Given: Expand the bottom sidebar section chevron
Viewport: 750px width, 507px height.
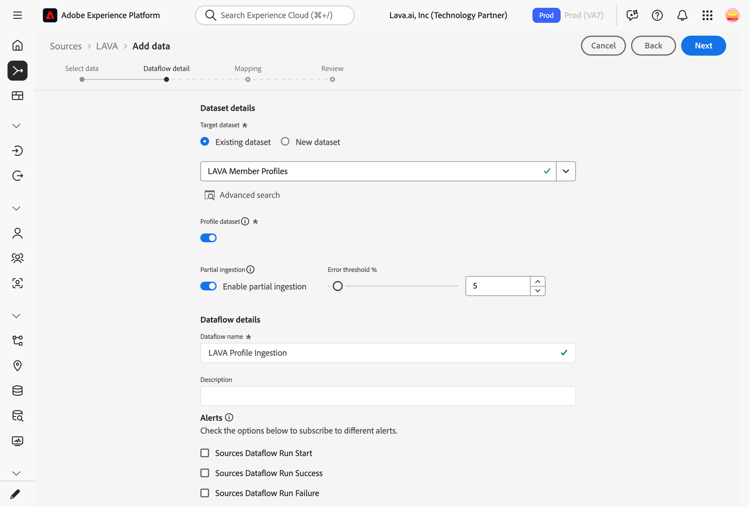Looking at the screenshot, I should coord(16,473).
